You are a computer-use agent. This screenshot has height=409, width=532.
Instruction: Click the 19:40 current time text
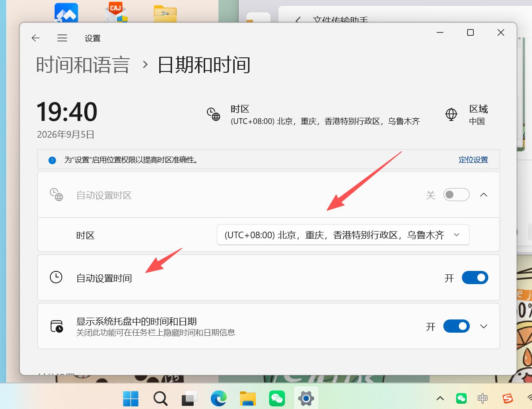(x=67, y=112)
